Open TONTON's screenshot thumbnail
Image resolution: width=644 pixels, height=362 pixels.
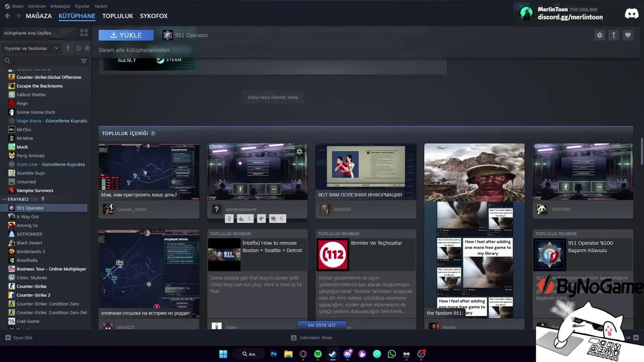pos(583,172)
